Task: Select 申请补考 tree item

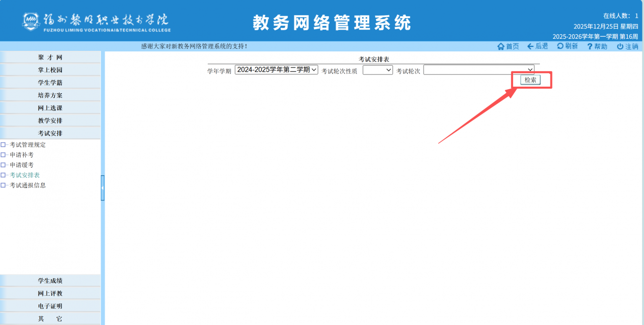Action: click(x=22, y=155)
